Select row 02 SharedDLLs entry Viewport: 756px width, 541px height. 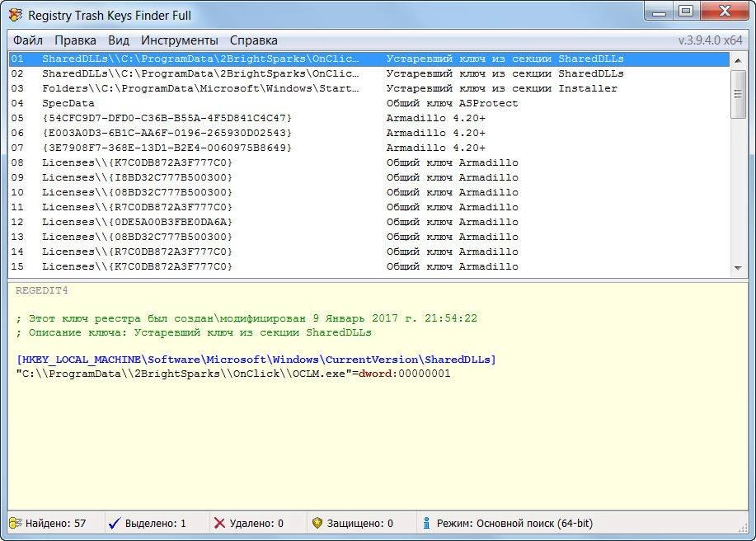coord(369,73)
